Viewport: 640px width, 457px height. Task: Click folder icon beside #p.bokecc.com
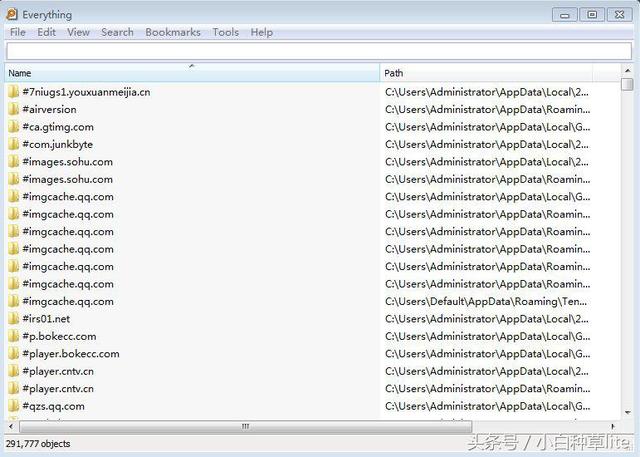coord(13,336)
